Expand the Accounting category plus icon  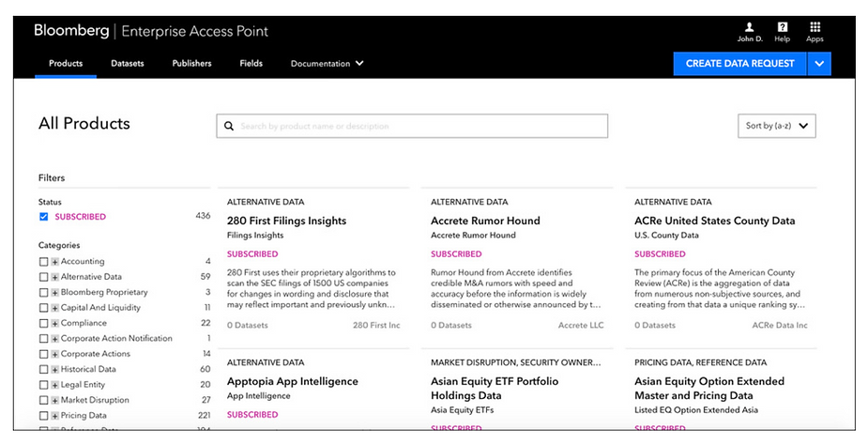coord(55,262)
